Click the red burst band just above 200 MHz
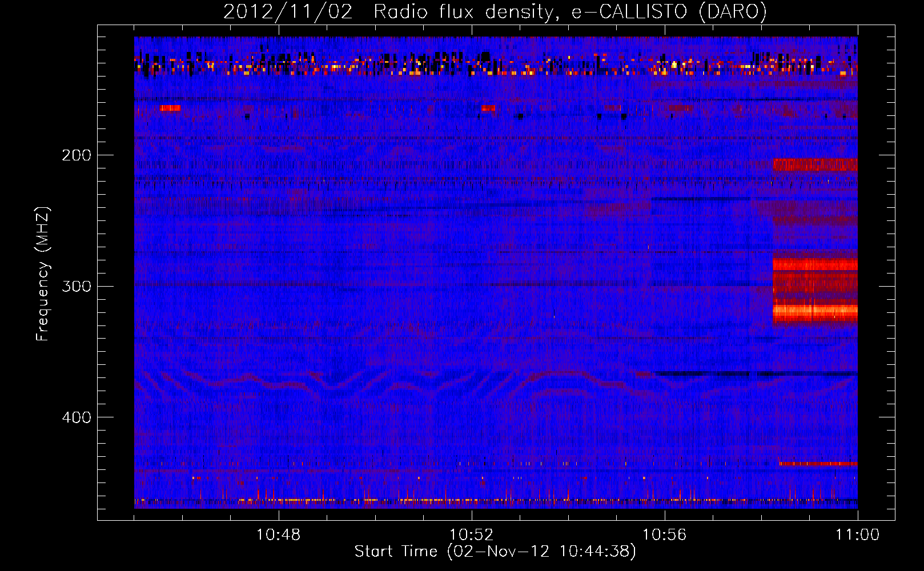 click(x=815, y=165)
